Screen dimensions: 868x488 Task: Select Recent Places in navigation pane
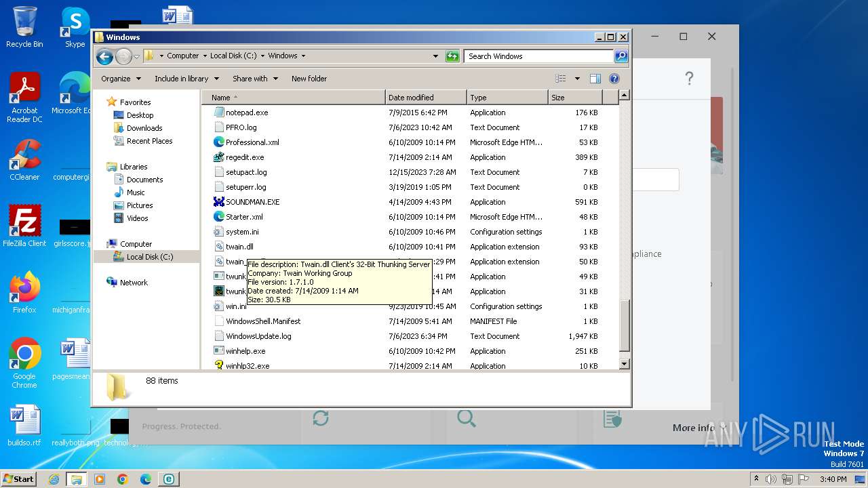pyautogui.click(x=149, y=141)
